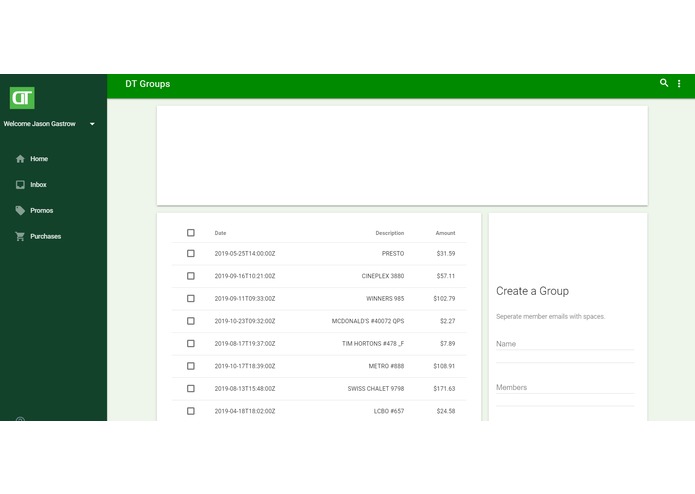
Task: Open search with the magnifier icon
Action: tap(664, 83)
